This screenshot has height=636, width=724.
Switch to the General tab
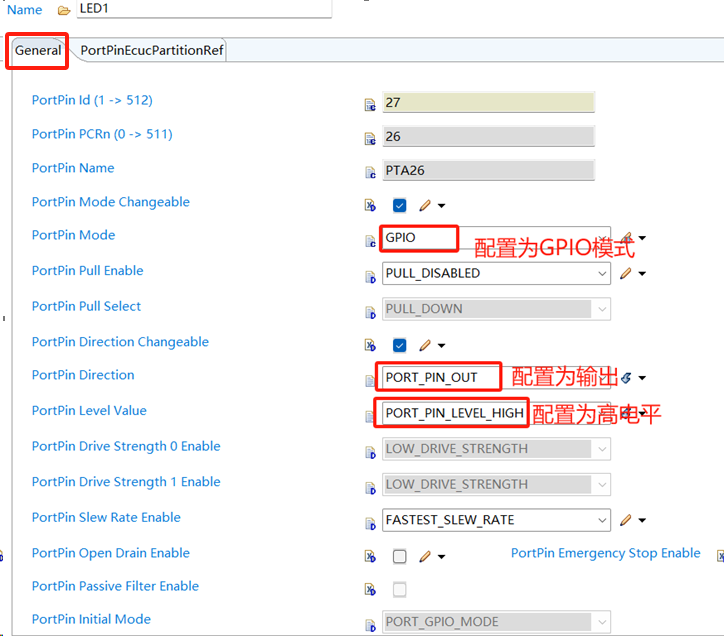38,50
